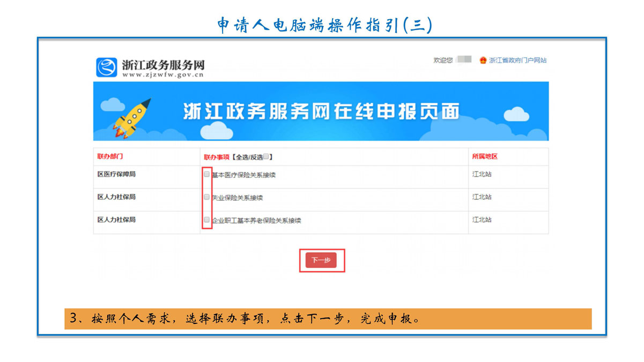Open the 浙江省政府门户网站 link
Image resolution: width=644 pixels, height=362 pixels.
(517, 61)
